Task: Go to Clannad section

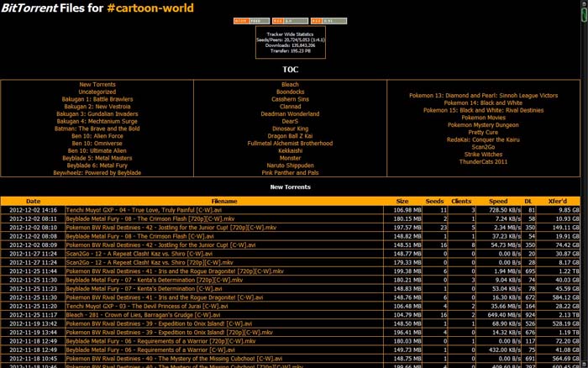Action: coord(291,107)
